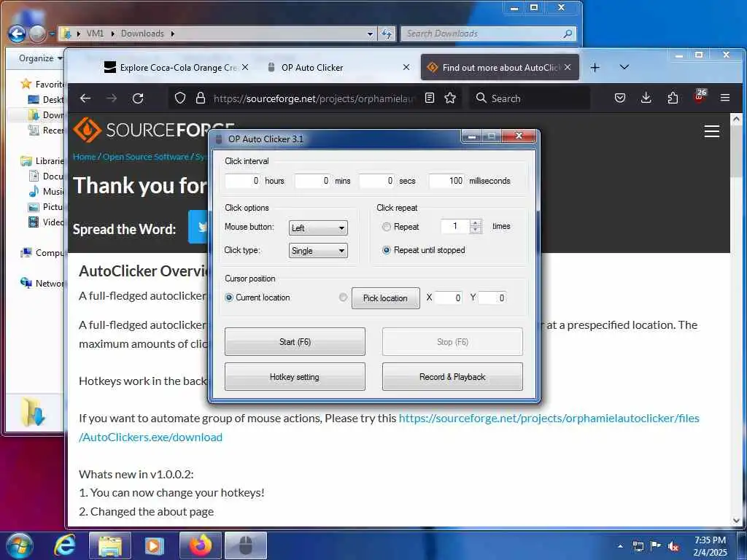Click the hours interval field

242,181
